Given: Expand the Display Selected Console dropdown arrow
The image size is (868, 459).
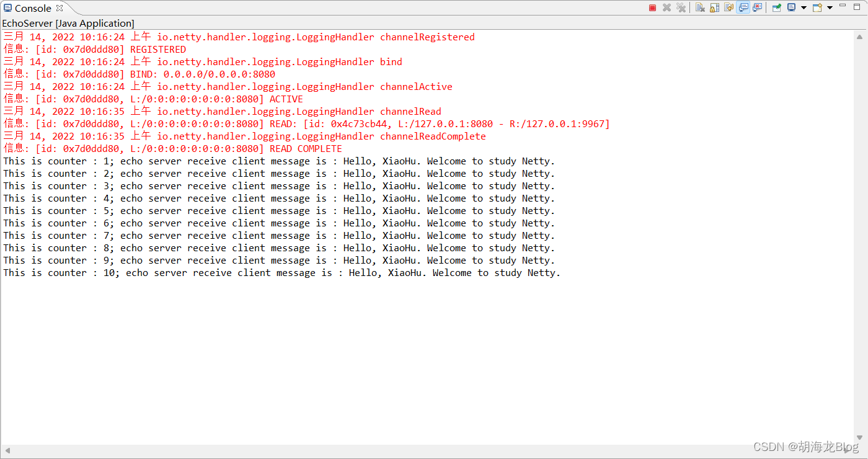Looking at the screenshot, I should click(804, 7).
